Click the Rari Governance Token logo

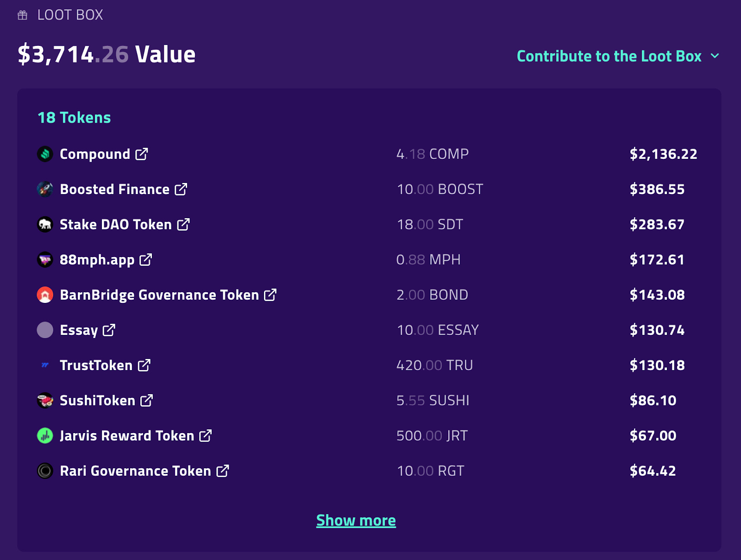(45, 471)
